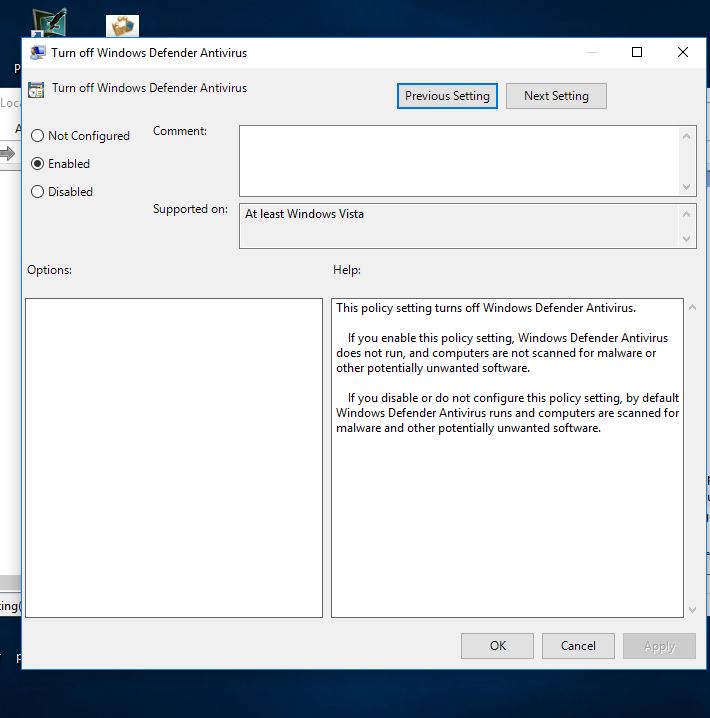Click Comment box scroll down arrow
Screen dimensions: 710x718
pos(686,186)
